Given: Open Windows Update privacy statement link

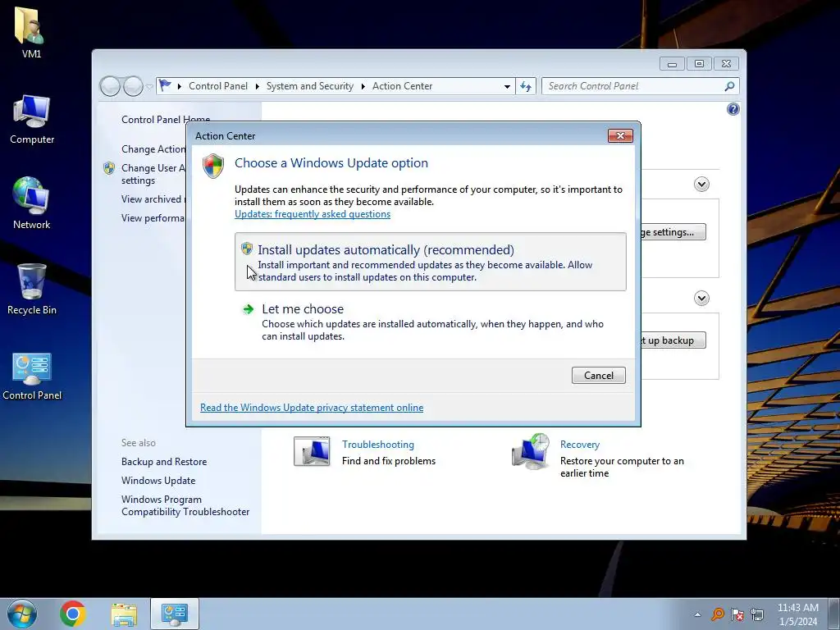Looking at the screenshot, I should coord(312,408).
